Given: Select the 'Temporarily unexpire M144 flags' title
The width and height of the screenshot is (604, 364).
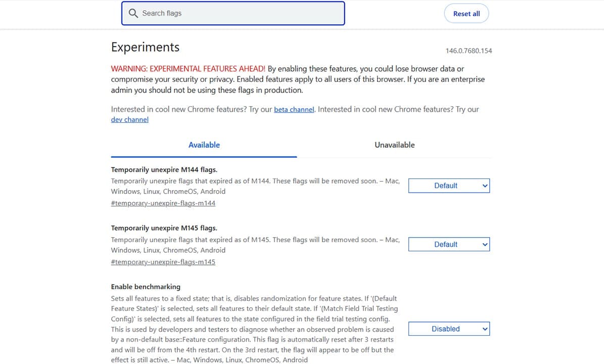Looking at the screenshot, I should [x=164, y=170].
